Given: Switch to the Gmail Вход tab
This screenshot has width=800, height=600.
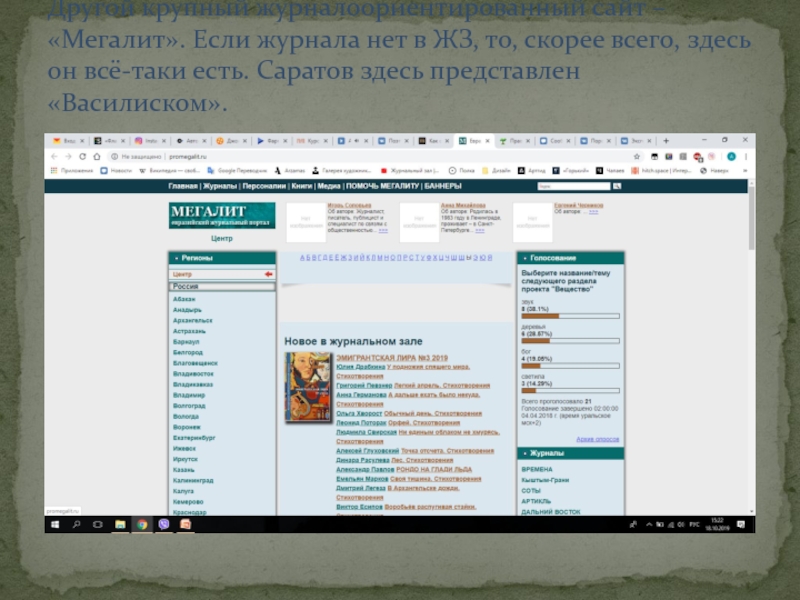Looking at the screenshot, I should tap(68, 141).
